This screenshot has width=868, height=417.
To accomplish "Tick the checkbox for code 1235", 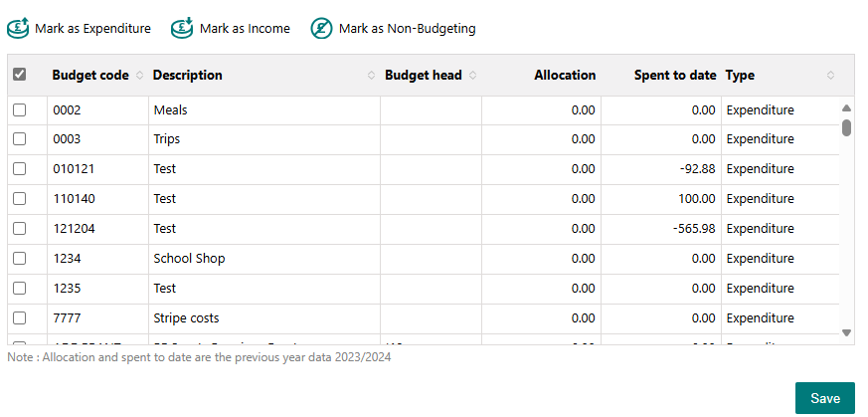I will pyautogui.click(x=19, y=289).
